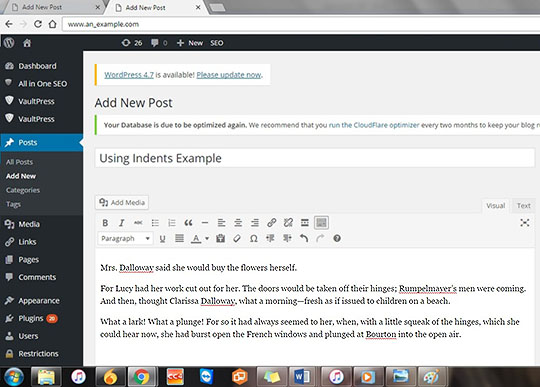
Task: Click the WordPress logo in admin bar
Action: click(9, 43)
